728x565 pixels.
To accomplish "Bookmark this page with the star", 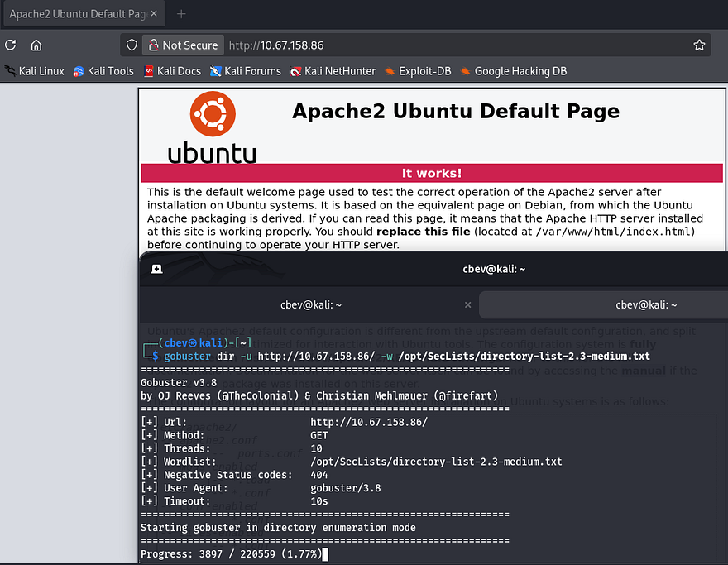I will 699,45.
